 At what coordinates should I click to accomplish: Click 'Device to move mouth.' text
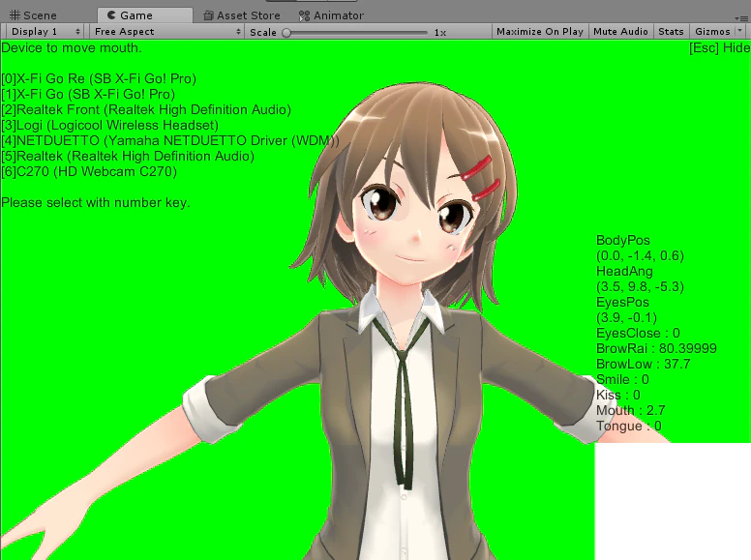tap(72, 47)
